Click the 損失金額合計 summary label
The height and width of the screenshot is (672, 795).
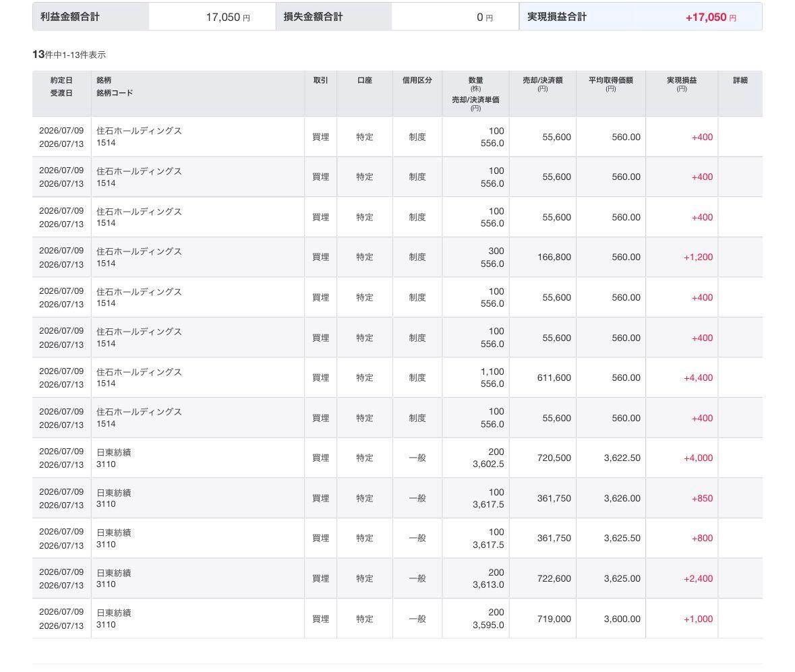[x=313, y=17]
